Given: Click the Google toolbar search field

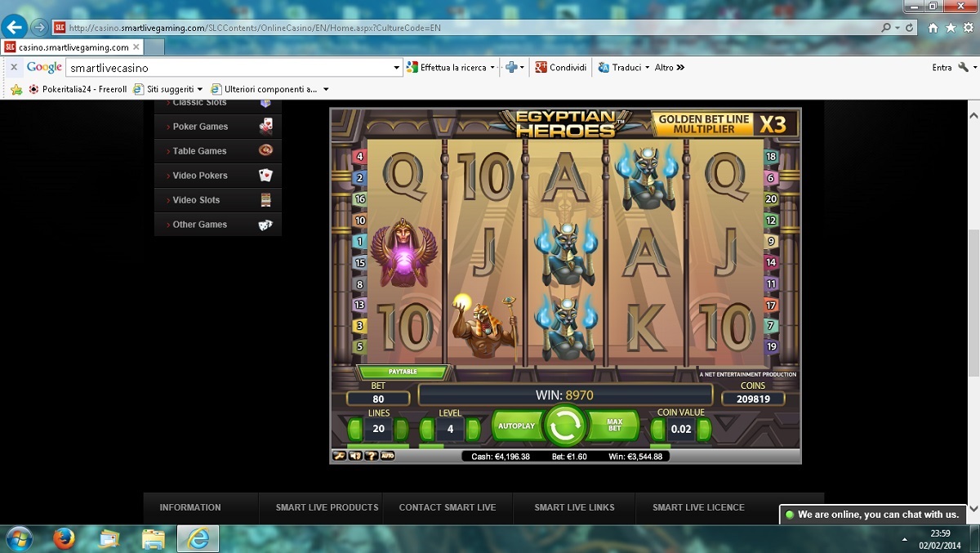Looking at the screenshot, I should pyautogui.click(x=229, y=68).
